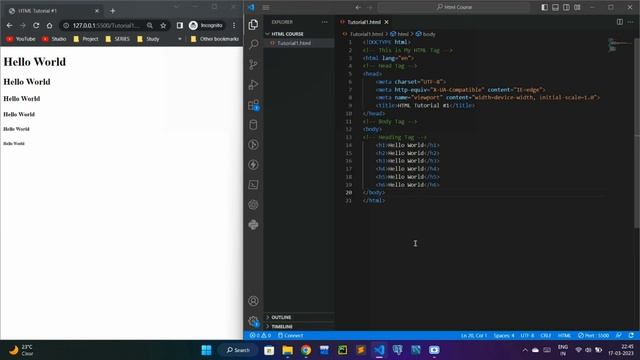Split the editor to the right
Screen dimensions: 640x360
point(620,22)
